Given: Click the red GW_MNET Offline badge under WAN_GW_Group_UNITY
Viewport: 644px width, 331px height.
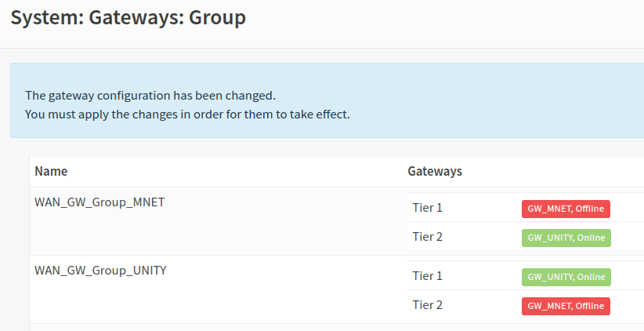Looking at the screenshot, I should (566, 306).
